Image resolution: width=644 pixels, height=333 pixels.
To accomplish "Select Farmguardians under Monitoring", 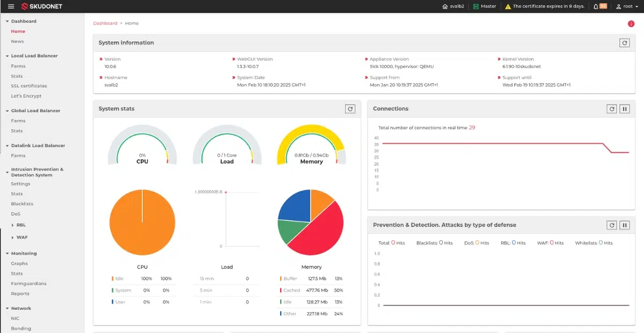I will click(28, 284).
